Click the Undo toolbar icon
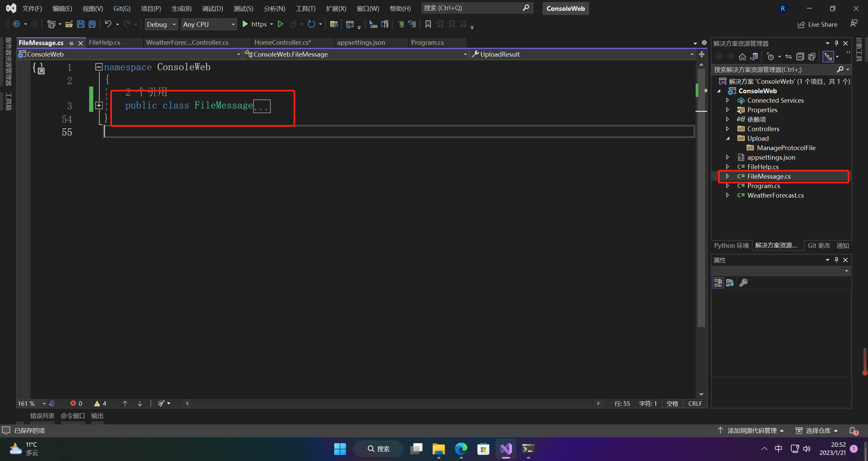Viewport: 868px width, 461px height. pos(108,24)
